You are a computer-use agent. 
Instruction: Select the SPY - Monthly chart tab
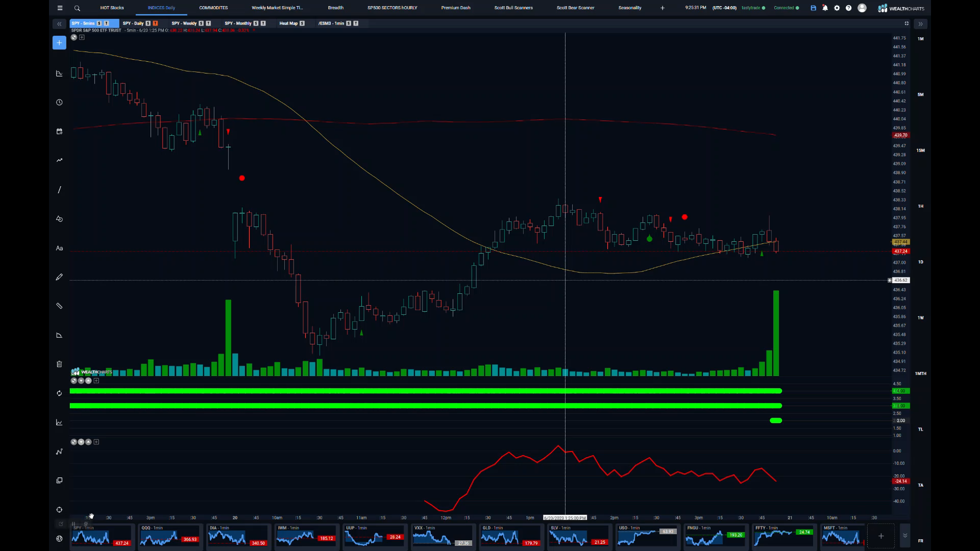coord(238,23)
